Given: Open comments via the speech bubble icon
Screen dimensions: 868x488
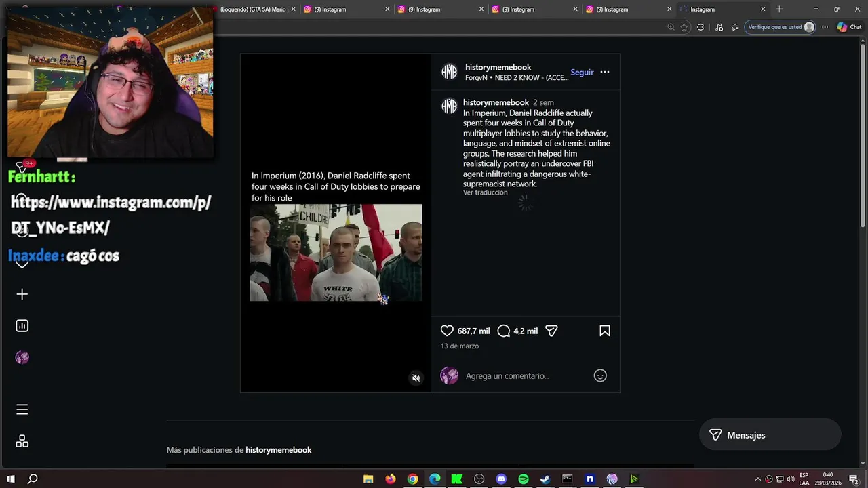Looking at the screenshot, I should (x=504, y=331).
